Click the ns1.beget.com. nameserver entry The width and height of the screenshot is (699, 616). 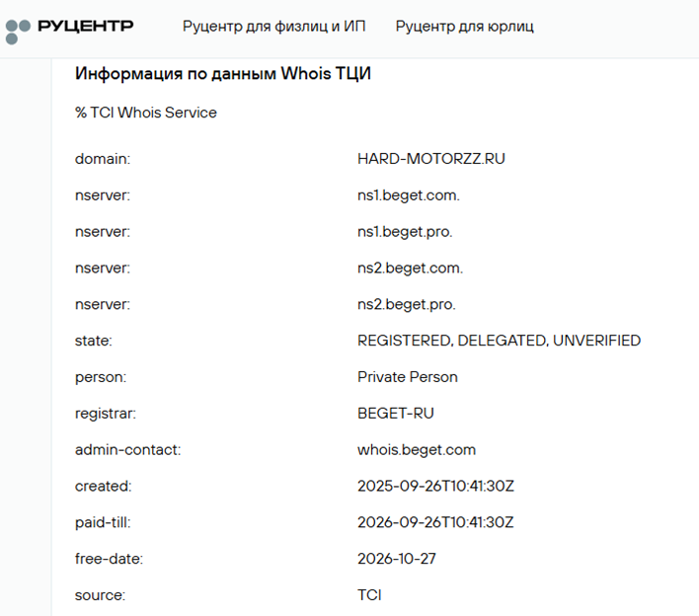coord(408,194)
